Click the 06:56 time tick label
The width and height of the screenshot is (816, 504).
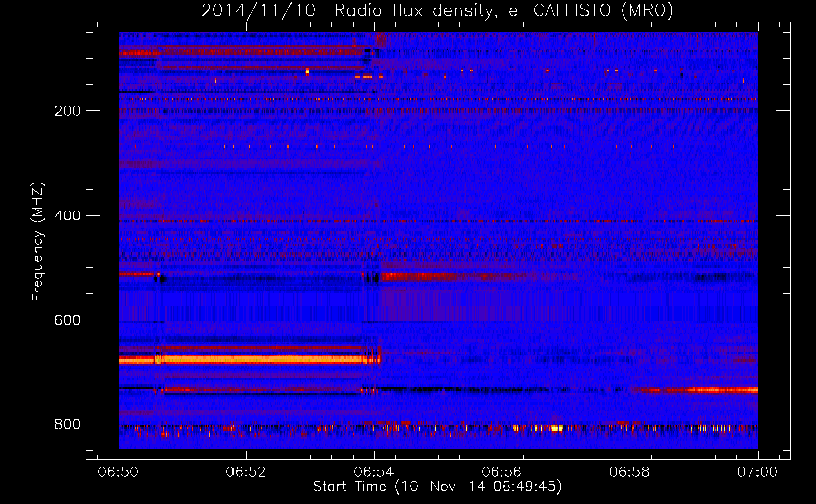pos(501,472)
